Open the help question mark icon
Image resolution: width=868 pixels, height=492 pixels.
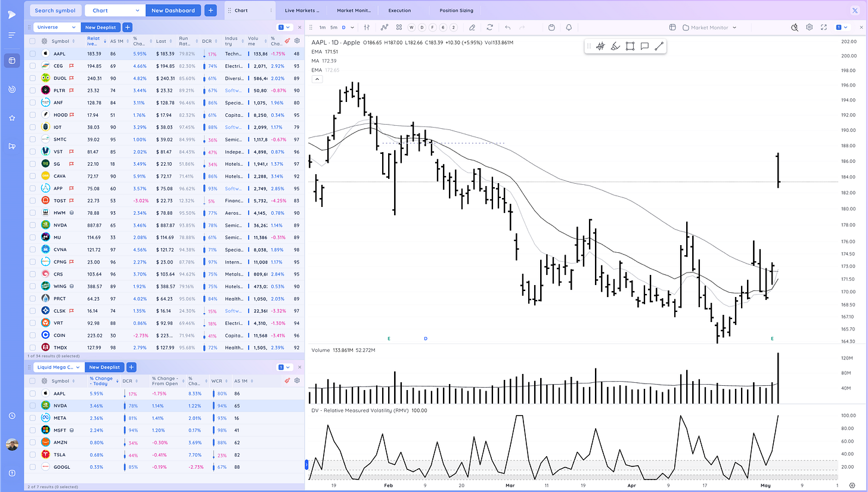[11, 473]
